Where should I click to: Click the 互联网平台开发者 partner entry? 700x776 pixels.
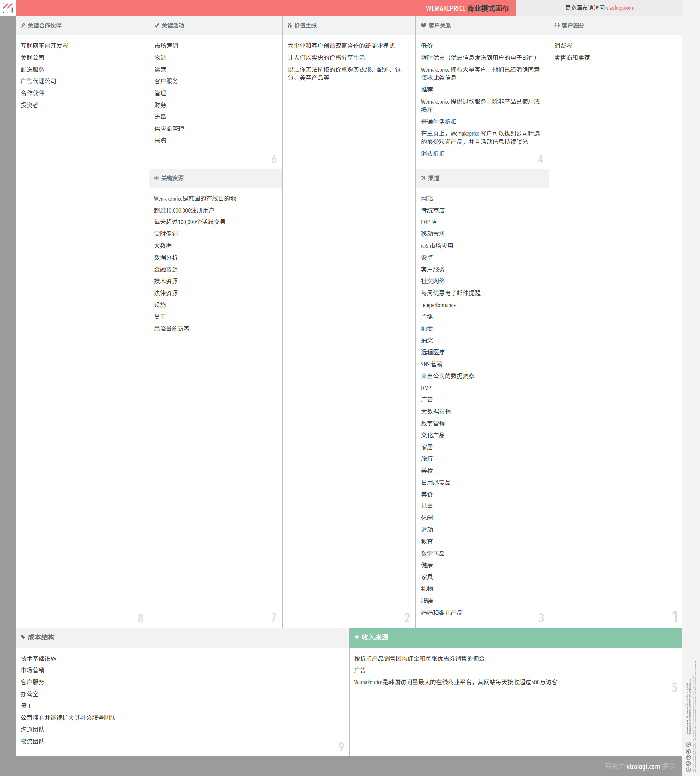click(x=44, y=46)
